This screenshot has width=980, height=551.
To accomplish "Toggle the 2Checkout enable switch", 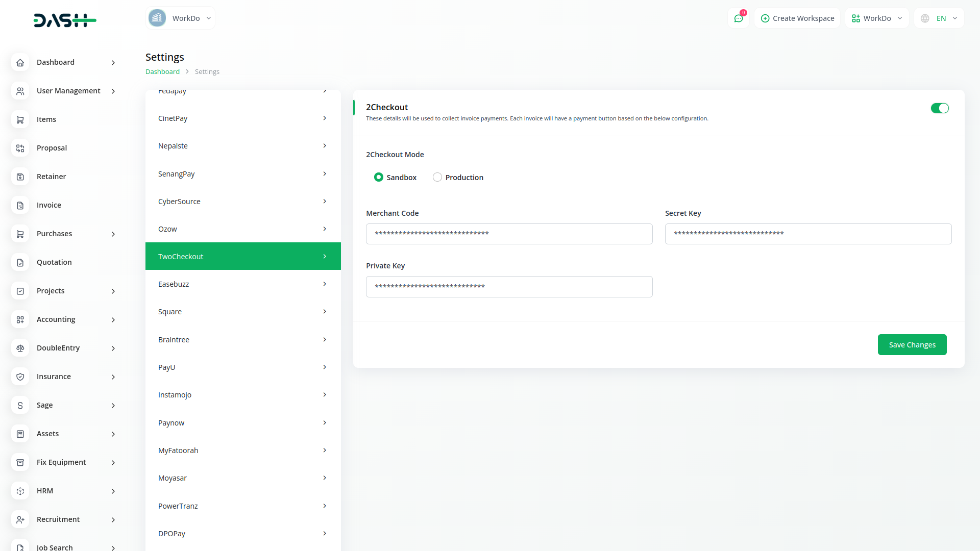I will pos(940,108).
